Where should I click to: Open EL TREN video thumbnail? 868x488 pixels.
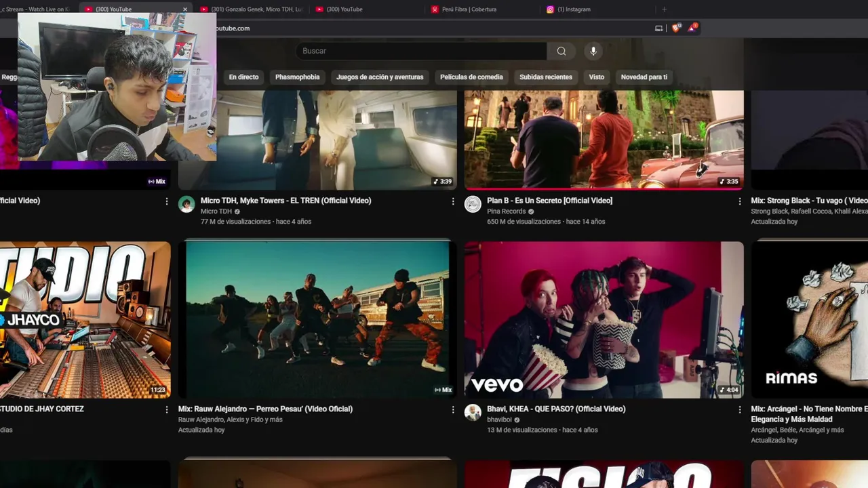click(x=317, y=139)
